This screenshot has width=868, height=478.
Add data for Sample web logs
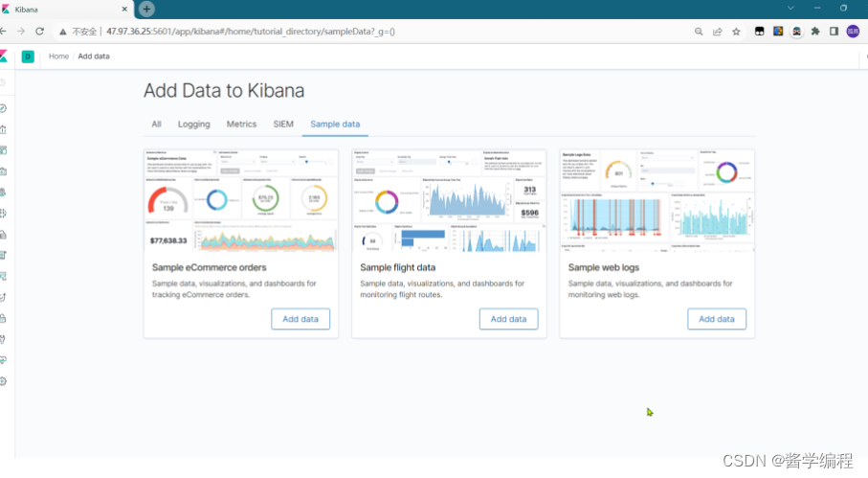pos(717,319)
